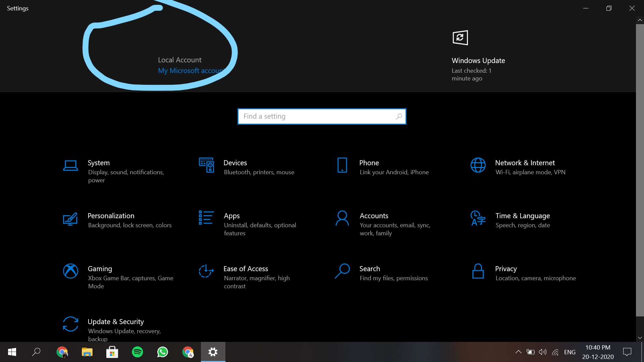This screenshot has width=644, height=362.
Task: Open the Personalization paintbrush icon
Action: point(70,219)
